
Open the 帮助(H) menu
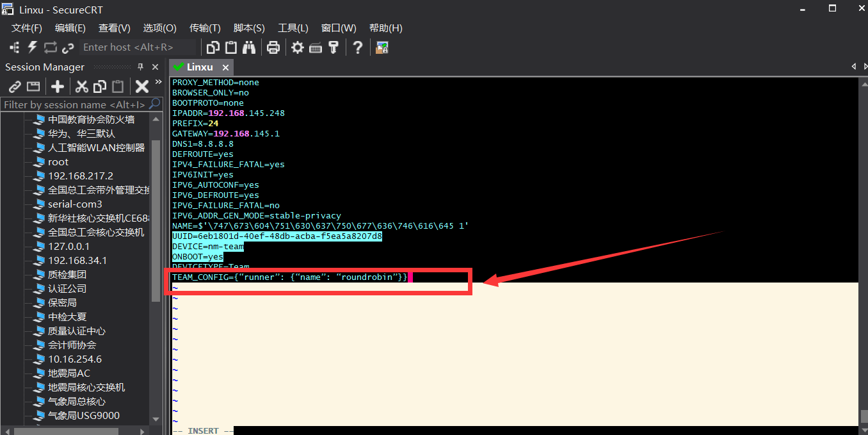tap(386, 28)
